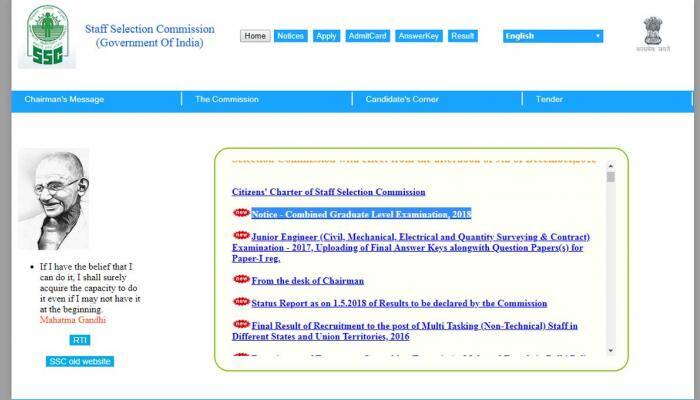Open Citizens' Charter of Staff Selection Commission

click(329, 192)
